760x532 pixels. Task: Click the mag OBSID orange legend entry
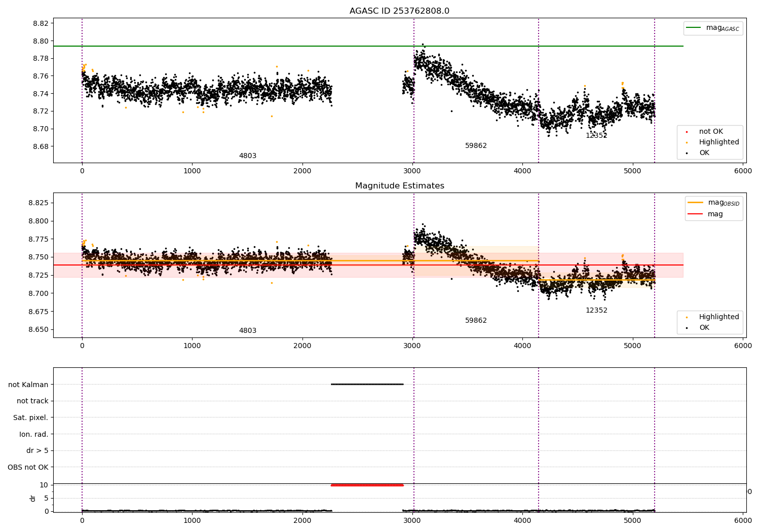[714, 203]
